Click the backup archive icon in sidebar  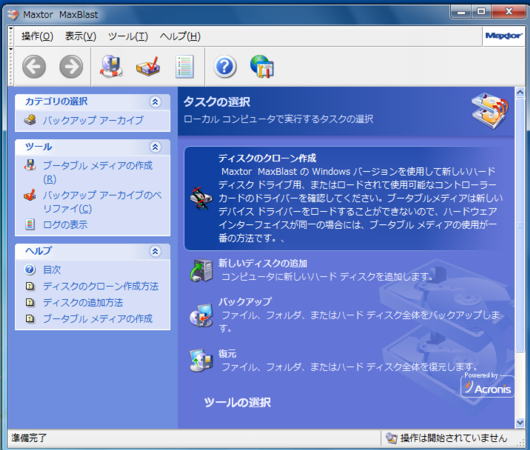click(x=30, y=120)
